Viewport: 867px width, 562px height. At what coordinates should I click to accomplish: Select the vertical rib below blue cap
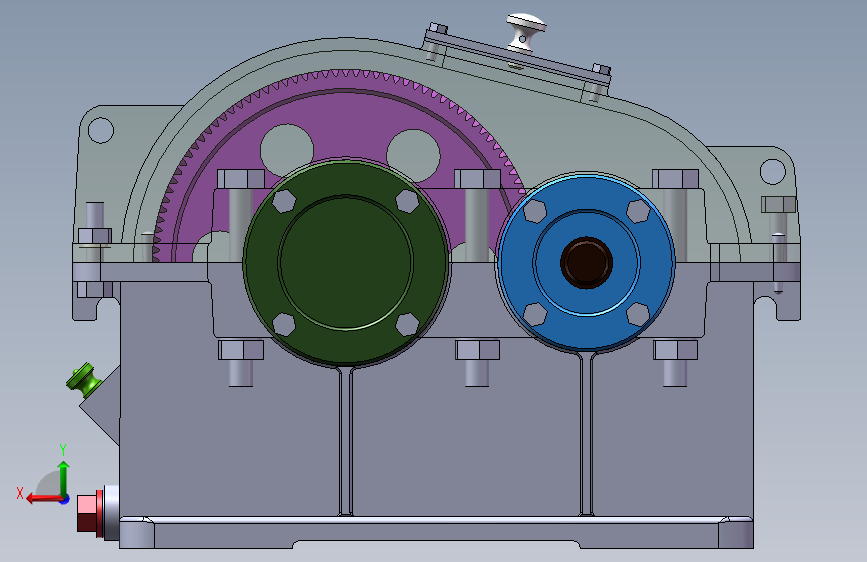[587, 433]
